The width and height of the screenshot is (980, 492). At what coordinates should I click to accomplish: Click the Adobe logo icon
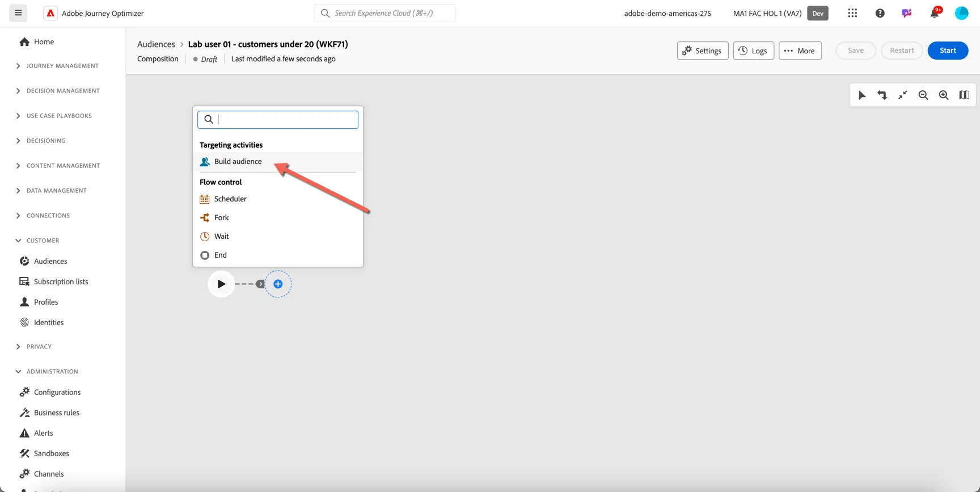tap(50, 13)
